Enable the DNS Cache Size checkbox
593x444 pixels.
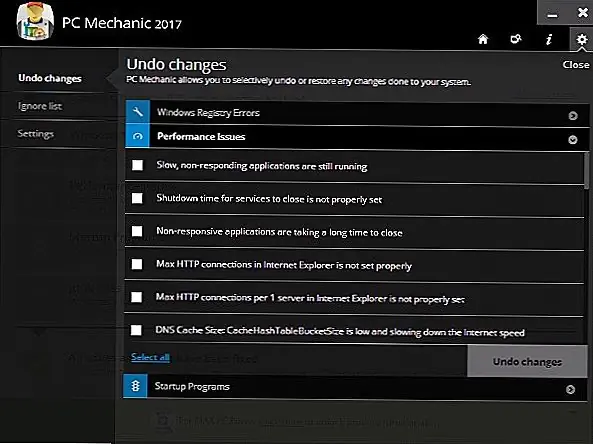136,330
